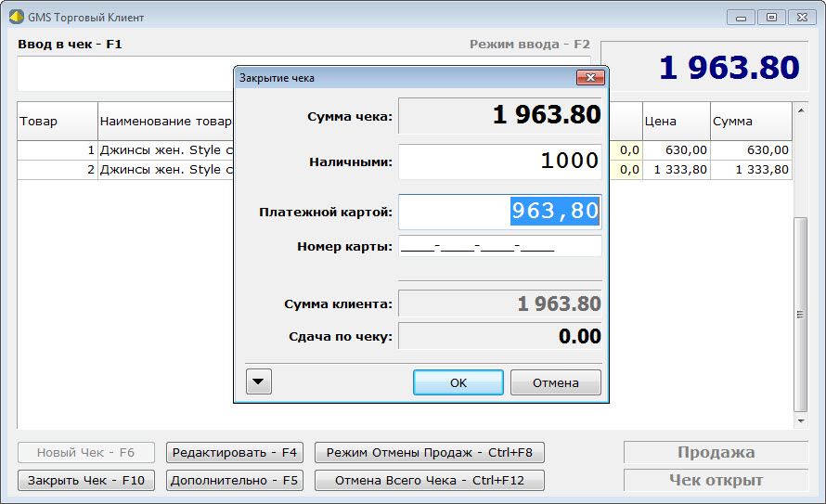Click the Отмена button in dialog
Image resolution: width=826 pixels, height=504 pixels.
coord(556,382)
